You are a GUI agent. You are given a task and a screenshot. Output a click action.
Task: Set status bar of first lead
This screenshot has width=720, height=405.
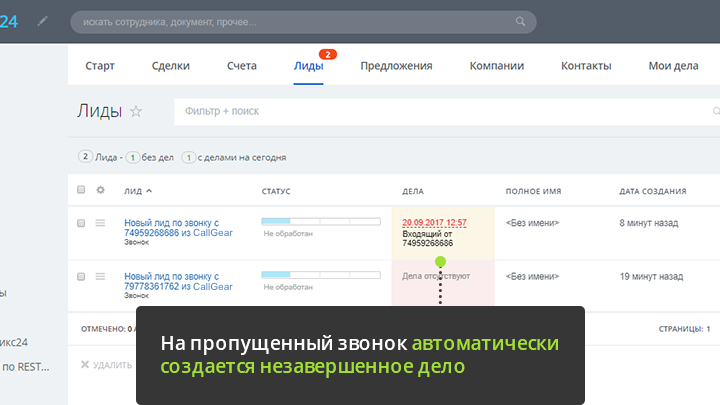point(320,221)
